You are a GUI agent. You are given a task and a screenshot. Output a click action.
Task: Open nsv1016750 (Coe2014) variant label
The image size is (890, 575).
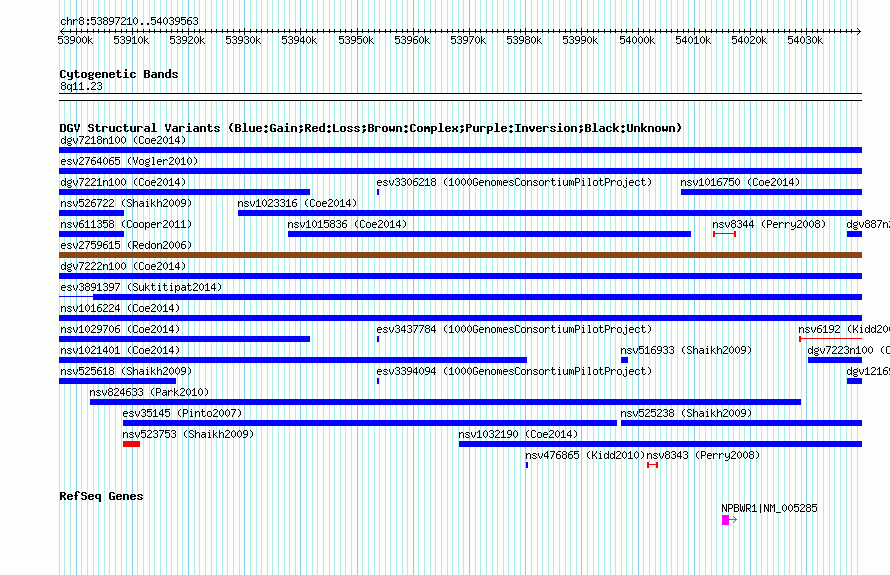[x=740, y=182]
